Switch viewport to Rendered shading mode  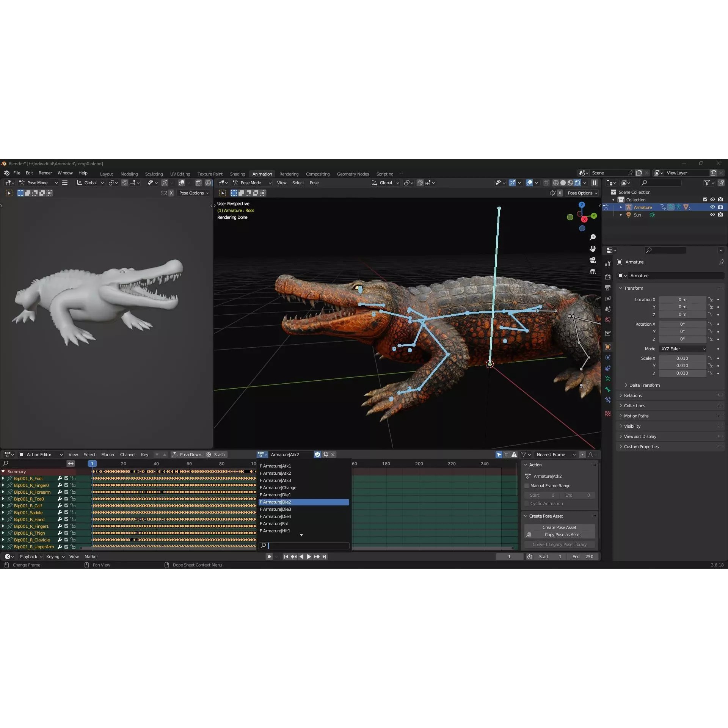[577, 182]
